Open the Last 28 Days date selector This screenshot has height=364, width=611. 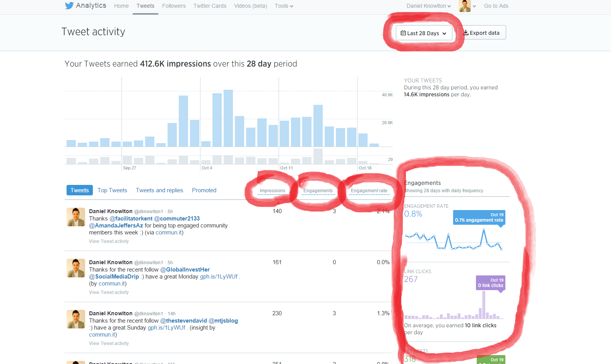tap(424, 33)
